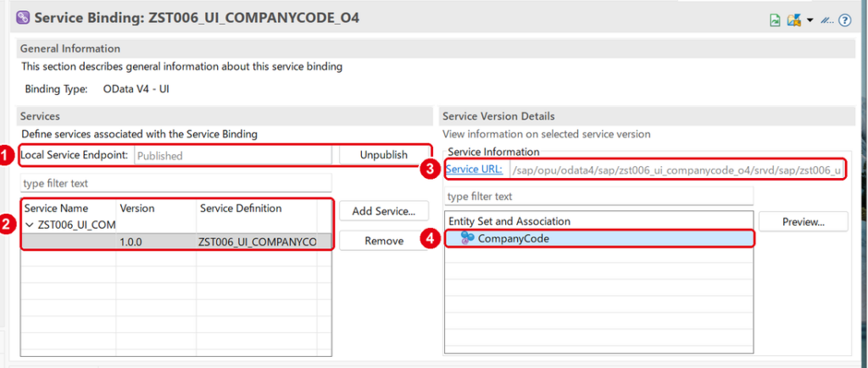Select the CompanyCode entity set row
The image size is (868, 368).
pos(599,238)
